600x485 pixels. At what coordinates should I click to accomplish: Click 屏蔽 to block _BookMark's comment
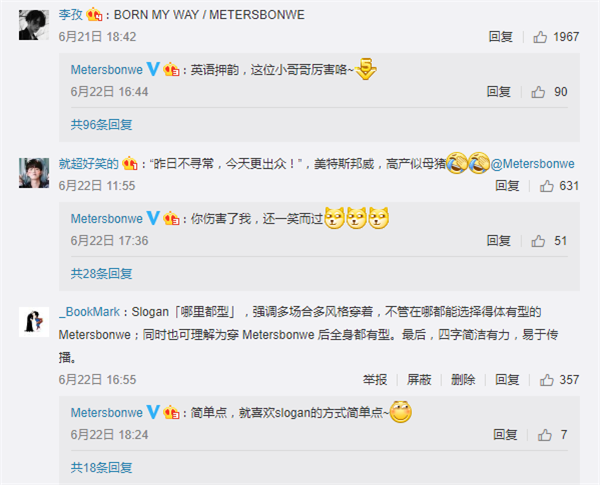(x=419, y=380)
